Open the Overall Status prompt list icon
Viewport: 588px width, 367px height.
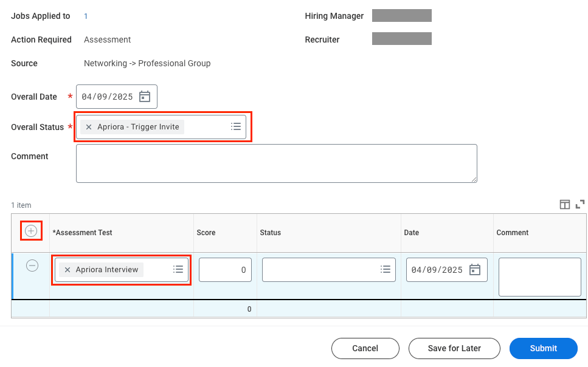[236, 127]
